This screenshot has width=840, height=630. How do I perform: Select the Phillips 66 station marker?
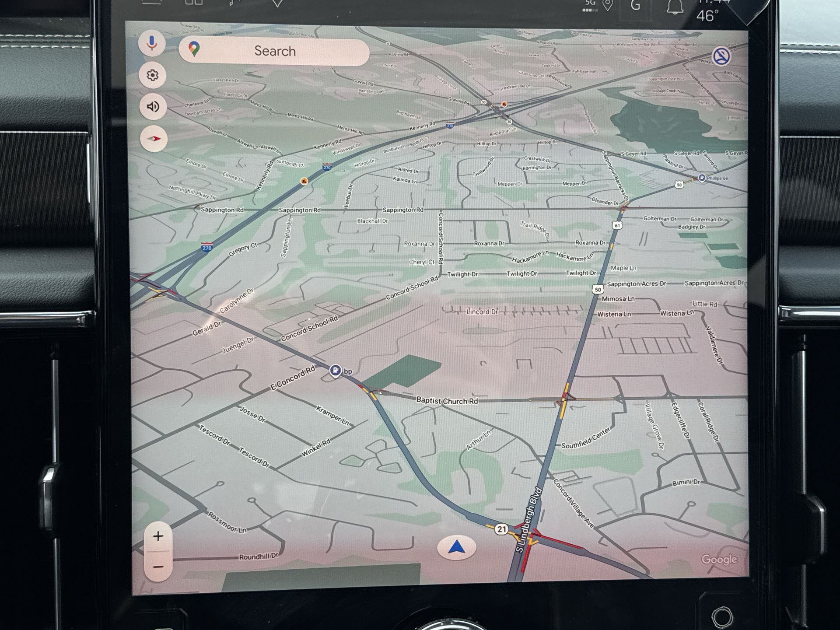point(702,178)
